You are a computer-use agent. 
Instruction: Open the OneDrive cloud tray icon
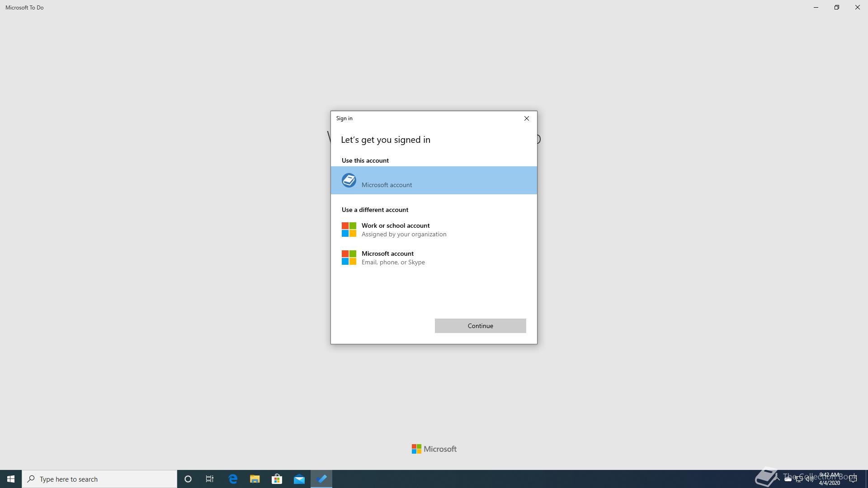tap(788, 479)
